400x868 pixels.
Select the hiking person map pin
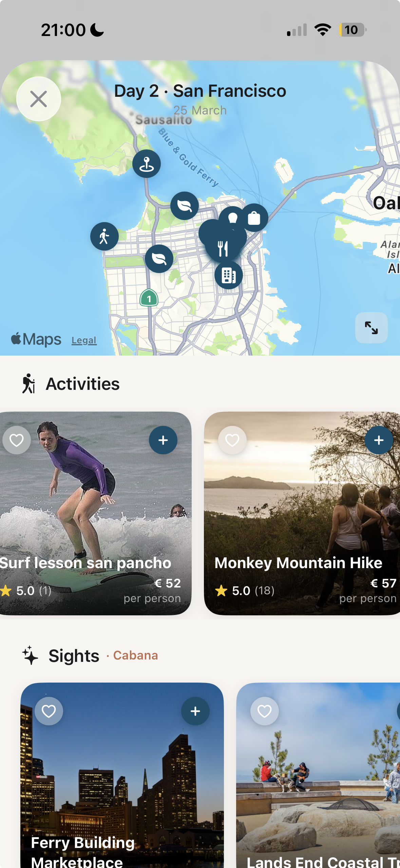point(104,236)
